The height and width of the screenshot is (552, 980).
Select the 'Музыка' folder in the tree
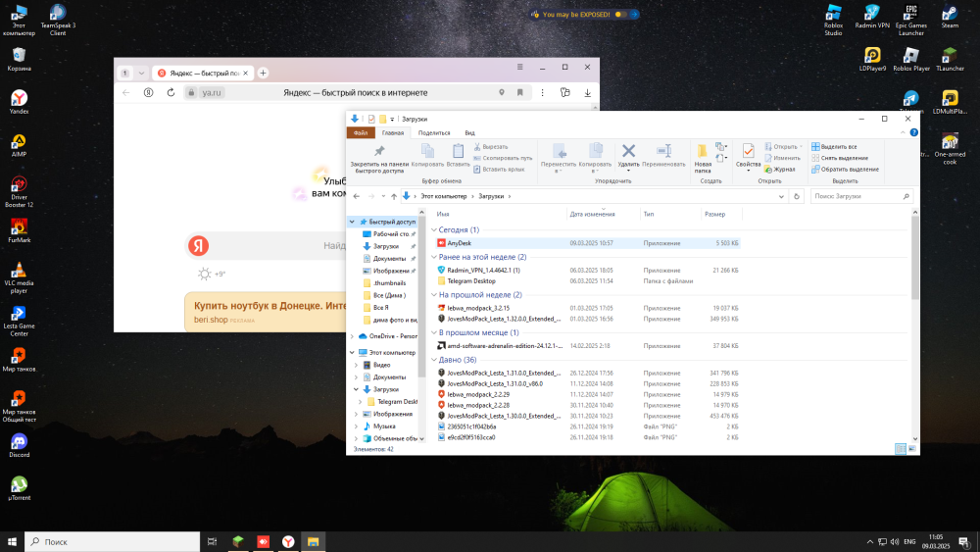click(x=378, y=427)
